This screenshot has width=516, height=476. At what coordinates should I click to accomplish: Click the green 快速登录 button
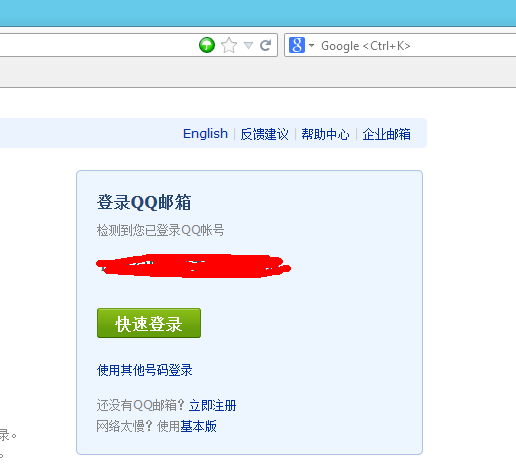(149, 323)
